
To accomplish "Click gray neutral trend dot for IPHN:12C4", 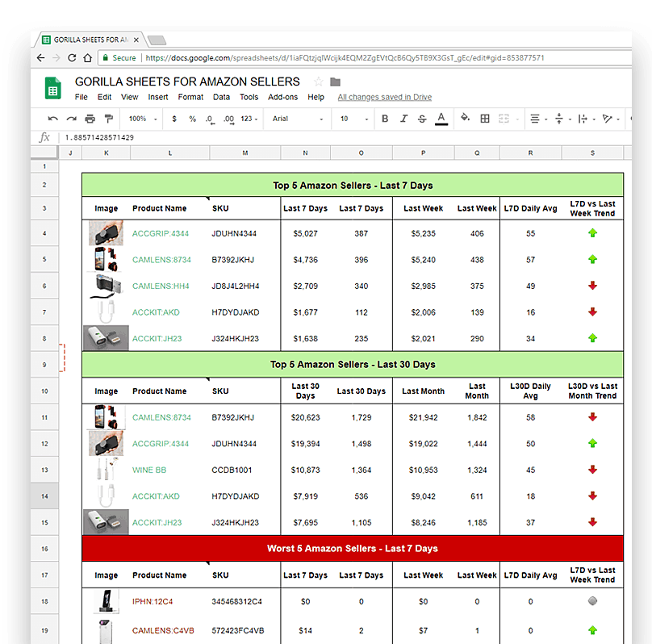I will 592,600.
